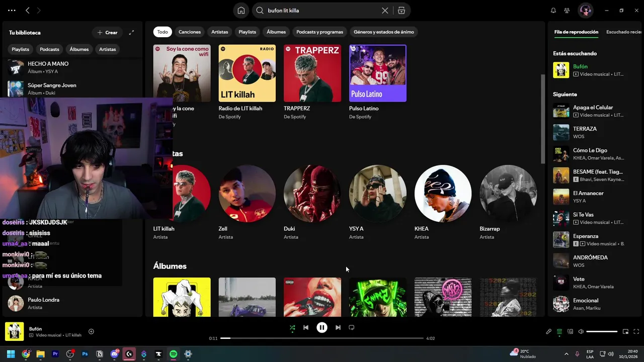The width and height of the screenshot is (644, 362).
Task: Open connect to a device icon
Action: pos(570,331)
